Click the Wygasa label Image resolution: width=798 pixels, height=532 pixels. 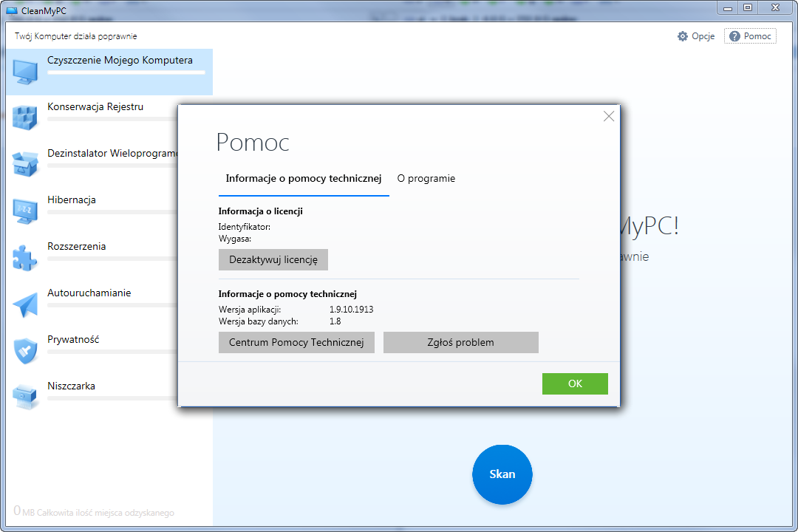[235, 239]
